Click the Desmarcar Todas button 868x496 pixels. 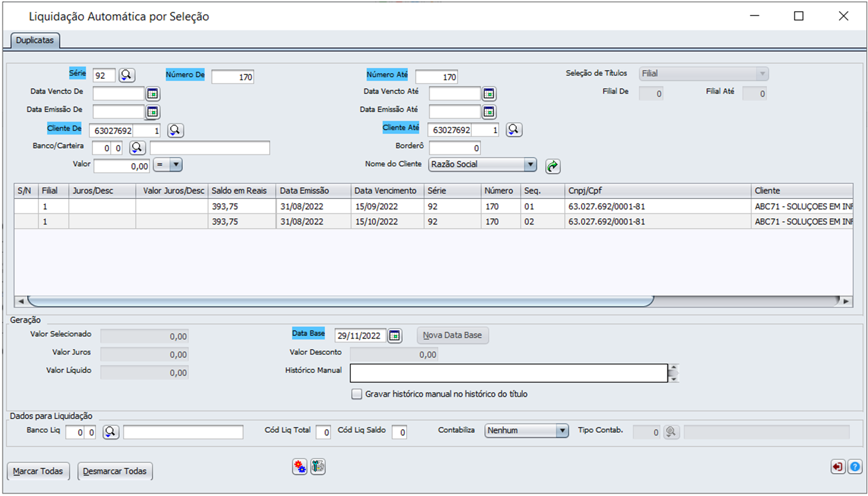pos(115,471)
